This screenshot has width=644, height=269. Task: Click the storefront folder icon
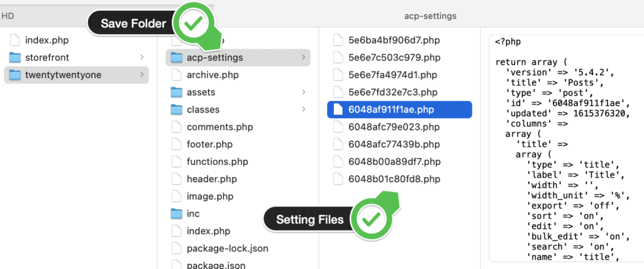pos(14,58)
